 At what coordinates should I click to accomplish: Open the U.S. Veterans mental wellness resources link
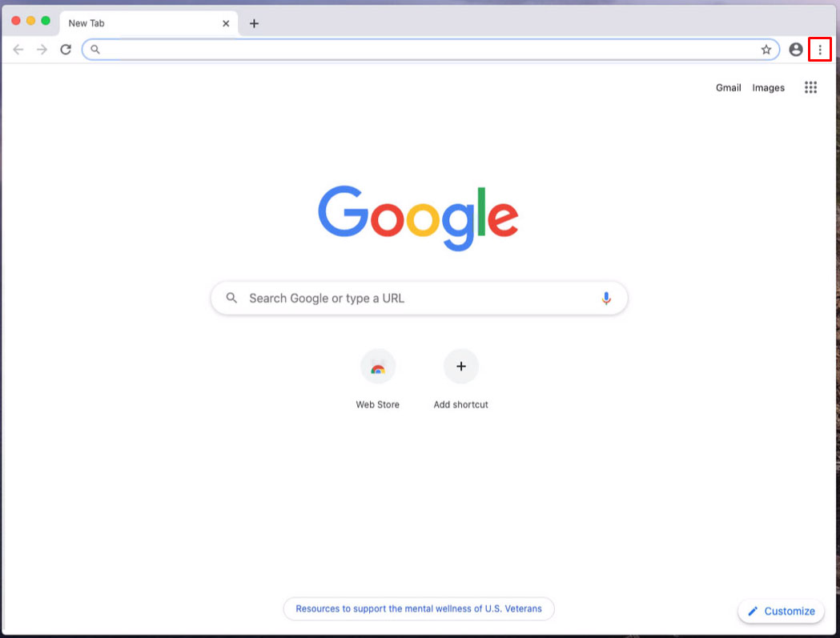click(418, 609)
